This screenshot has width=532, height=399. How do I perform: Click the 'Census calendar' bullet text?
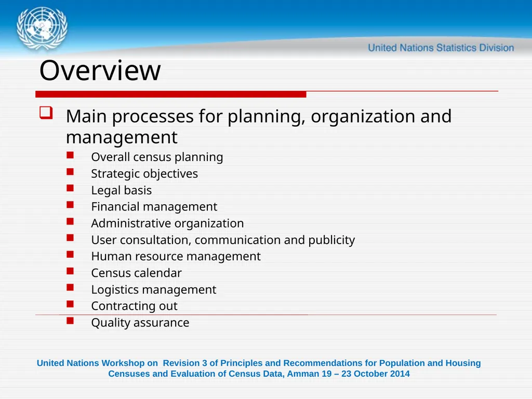tap(137, 273)
